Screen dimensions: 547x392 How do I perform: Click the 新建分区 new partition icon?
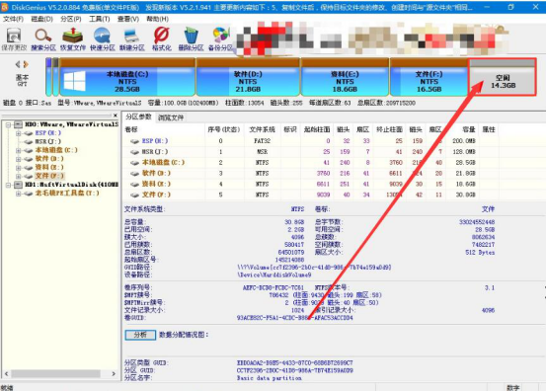click(132, 39)
